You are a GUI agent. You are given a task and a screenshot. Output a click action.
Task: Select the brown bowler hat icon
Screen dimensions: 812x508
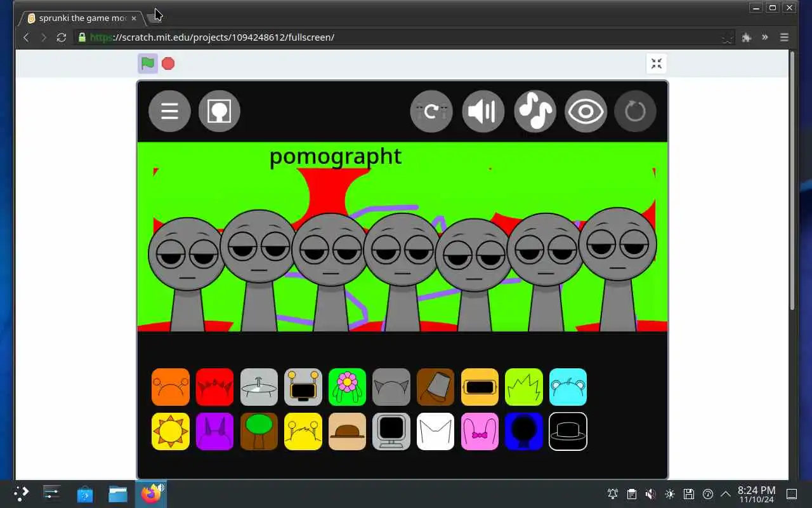pyautogui.click(x=347, y=431)
